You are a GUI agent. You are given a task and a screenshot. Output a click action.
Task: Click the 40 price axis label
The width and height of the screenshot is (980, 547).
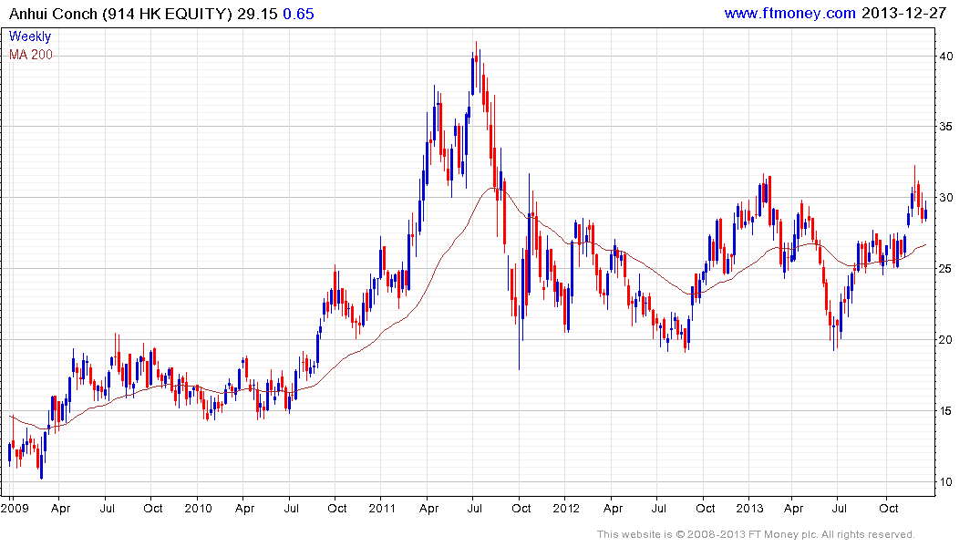click(946, 57)
